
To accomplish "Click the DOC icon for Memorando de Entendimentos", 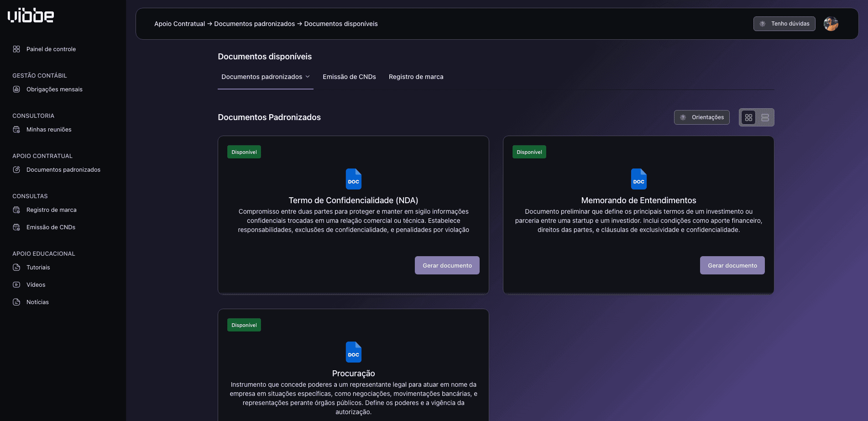I will coord(638,179).
